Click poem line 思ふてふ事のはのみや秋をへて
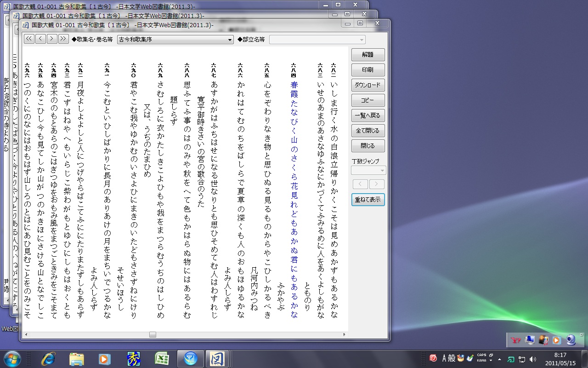Image resolution: width=588 pixels, height=368 pixels. click(x=187, y=200)
